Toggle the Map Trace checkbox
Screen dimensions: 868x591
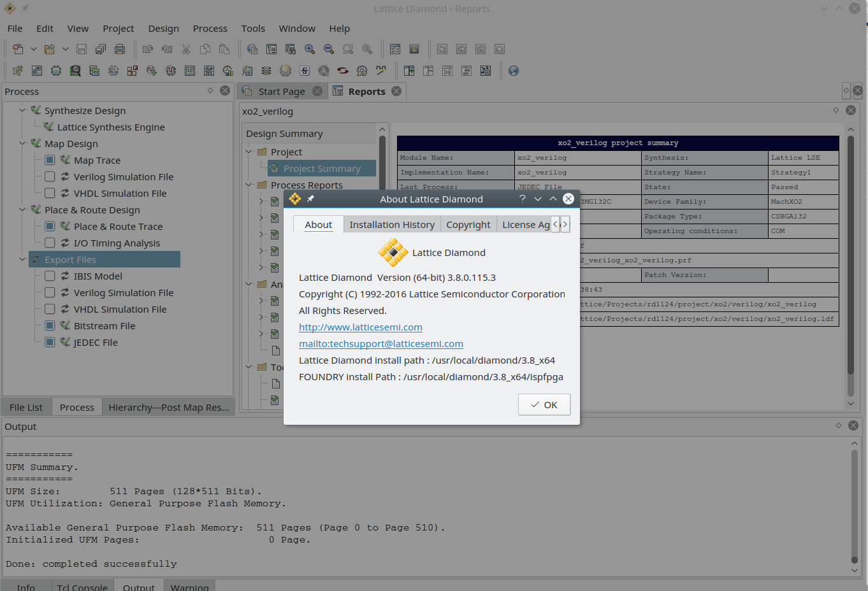point(50,160)
